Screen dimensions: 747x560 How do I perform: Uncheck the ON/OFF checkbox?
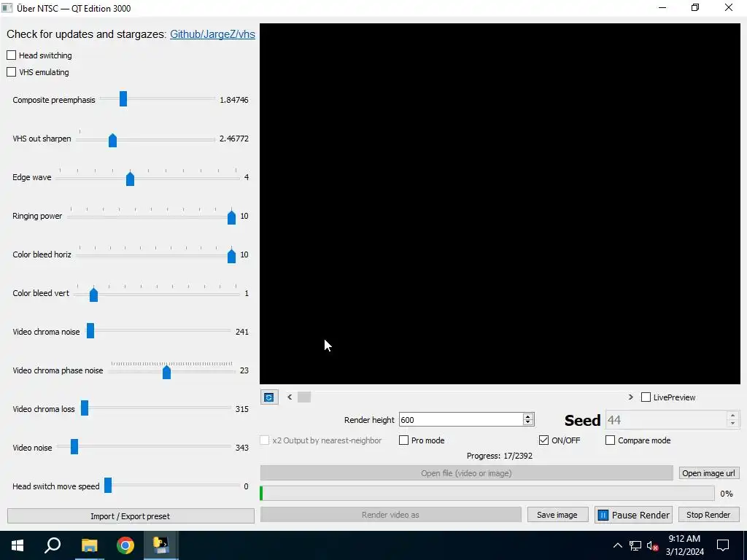[543, 440]
